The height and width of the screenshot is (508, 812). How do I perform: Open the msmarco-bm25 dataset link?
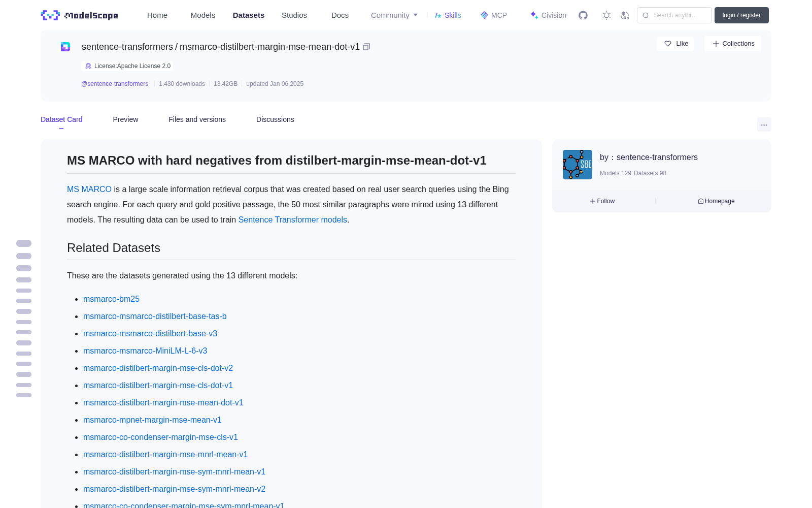click(x=111, y=299)
